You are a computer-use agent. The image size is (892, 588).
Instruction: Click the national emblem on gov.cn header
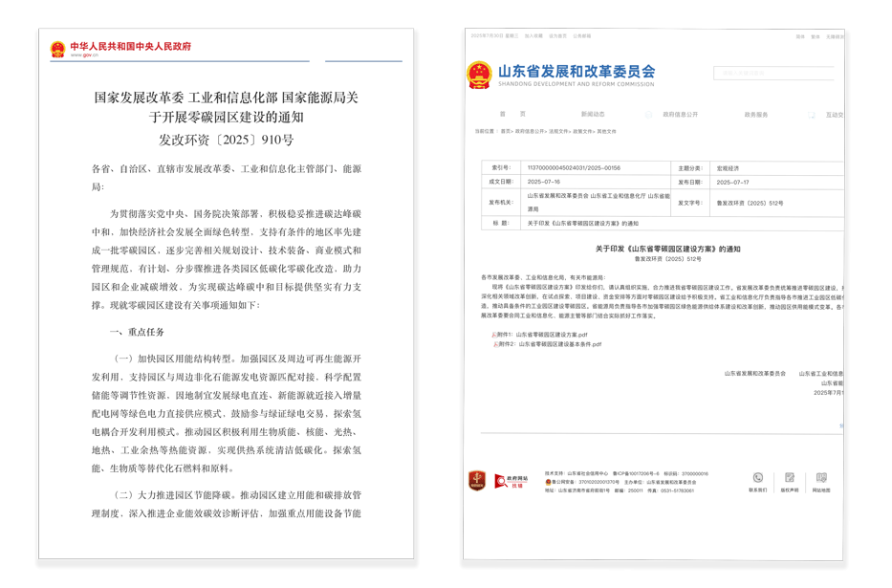[x=57, y=49]
